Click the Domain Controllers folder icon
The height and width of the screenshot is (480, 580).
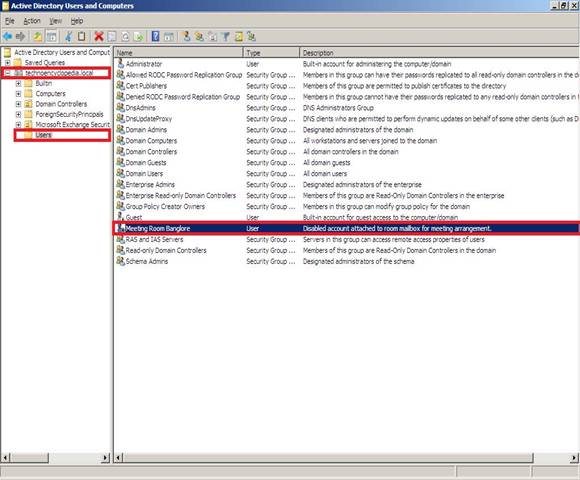(x=28, y=104)
